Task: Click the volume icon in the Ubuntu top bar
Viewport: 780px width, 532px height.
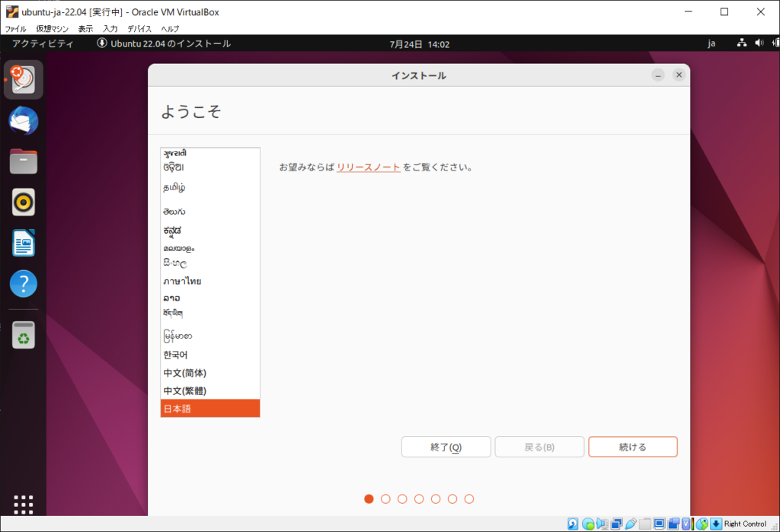Action: pos(759,43)
